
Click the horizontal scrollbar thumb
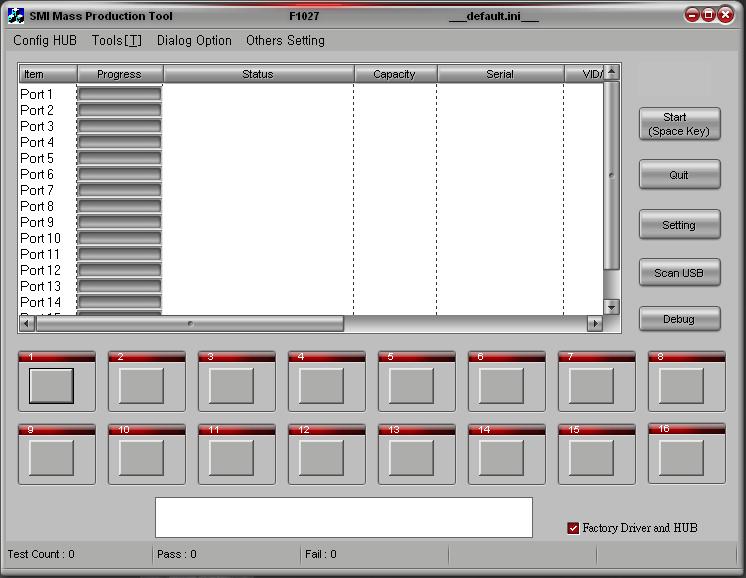tap(190, 324)
